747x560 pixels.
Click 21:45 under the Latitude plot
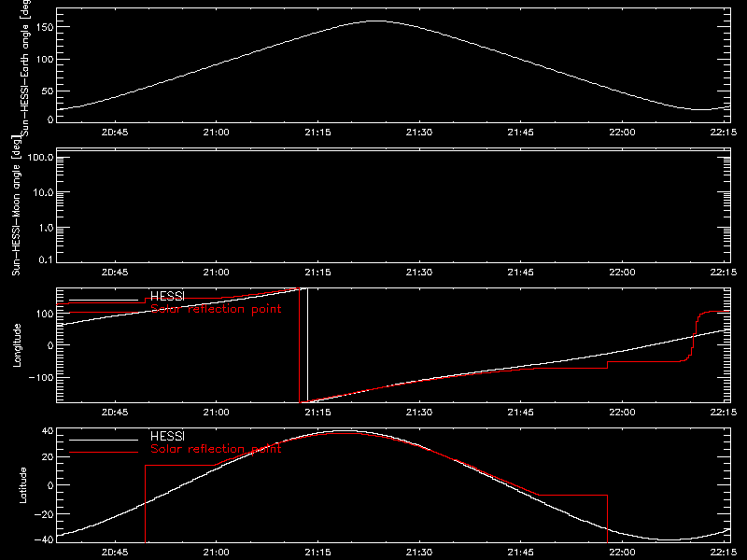(x=521, y=553)
